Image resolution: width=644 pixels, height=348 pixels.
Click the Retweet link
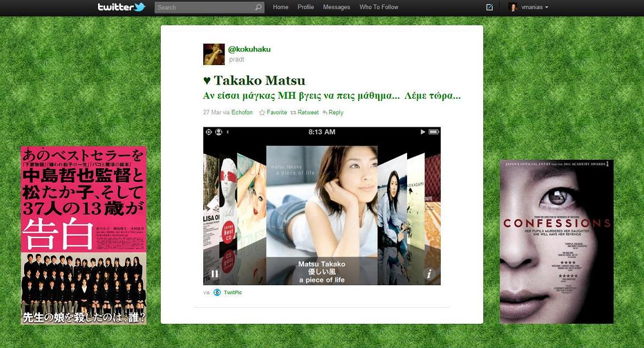(x=308, y=113)
